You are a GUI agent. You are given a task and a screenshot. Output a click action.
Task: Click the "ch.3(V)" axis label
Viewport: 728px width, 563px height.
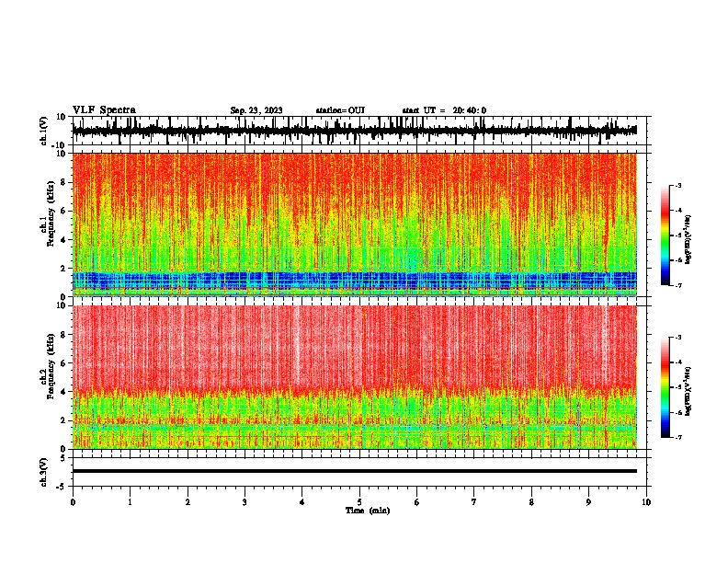pos(44,472)
